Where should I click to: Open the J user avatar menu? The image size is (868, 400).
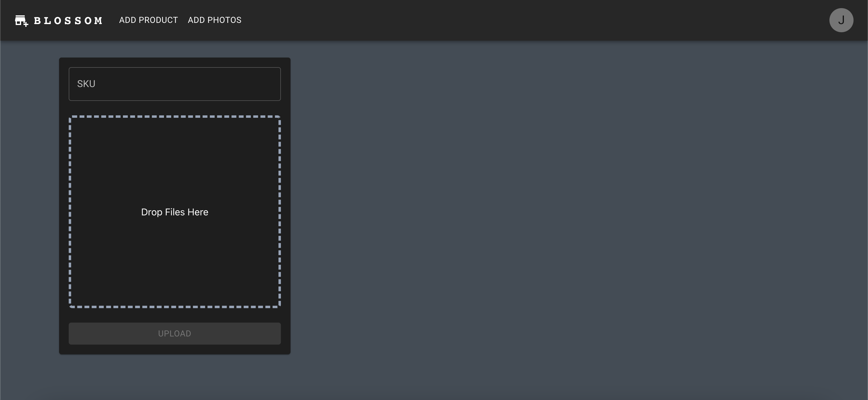point(841,20)
